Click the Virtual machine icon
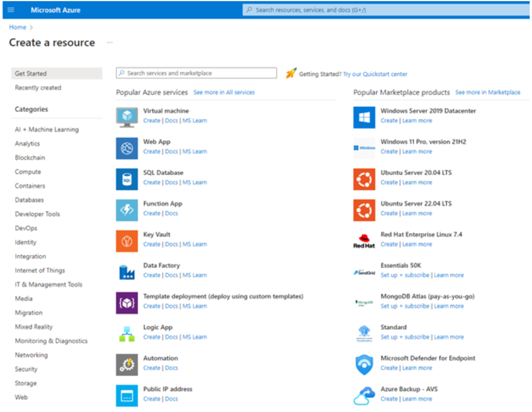Screen dimensions: 532x412 click(x=127, y=117)
